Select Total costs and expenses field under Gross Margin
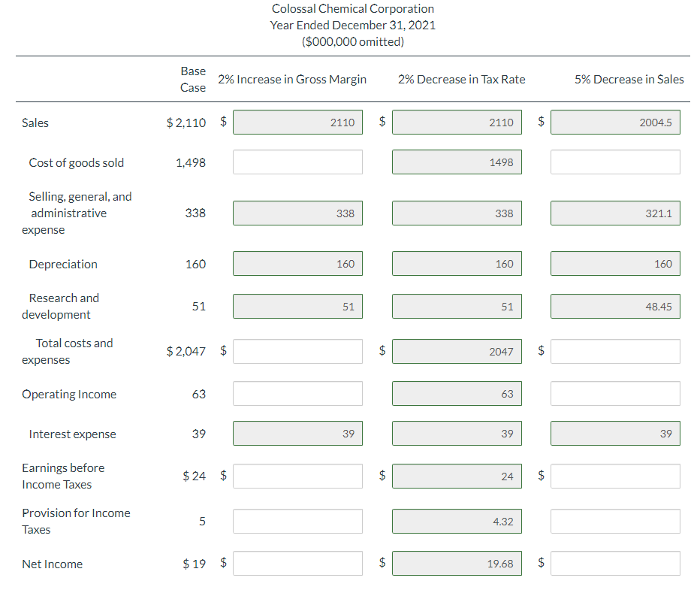The width and height of the screenshot is (700, 593). 297,351
